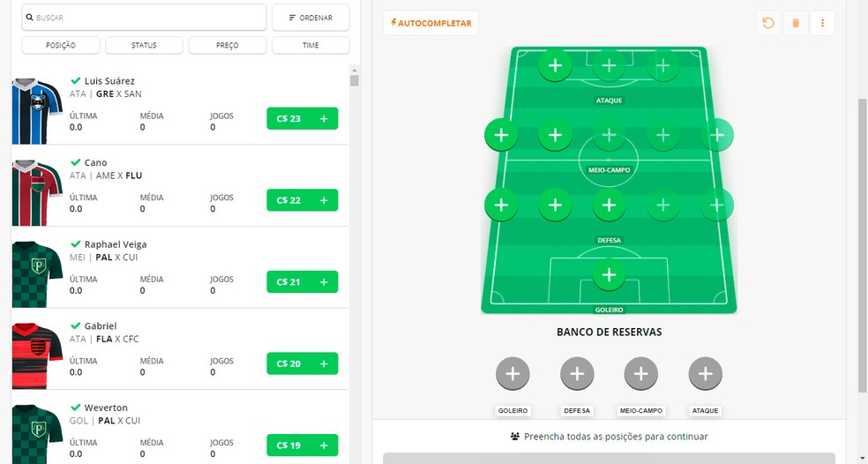The height and width of the screenshot is (464, 868).
Task: Click the orange undo/reset lineup icon
Action: (x=768, y=23)
